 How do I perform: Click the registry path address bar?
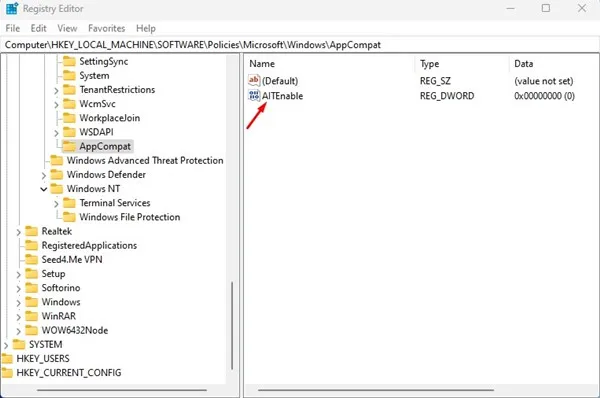tap(300, 45)
